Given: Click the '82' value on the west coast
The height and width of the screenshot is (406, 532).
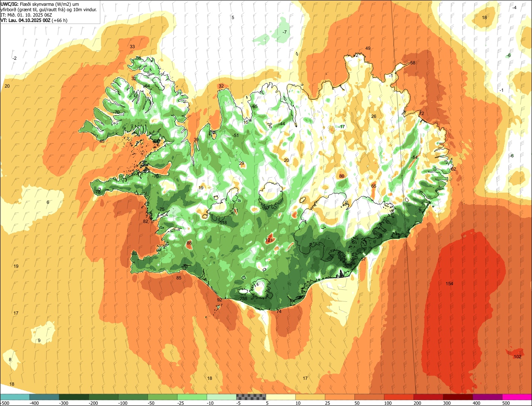Looking at the screenshot, I should click(x=145, y=221).
